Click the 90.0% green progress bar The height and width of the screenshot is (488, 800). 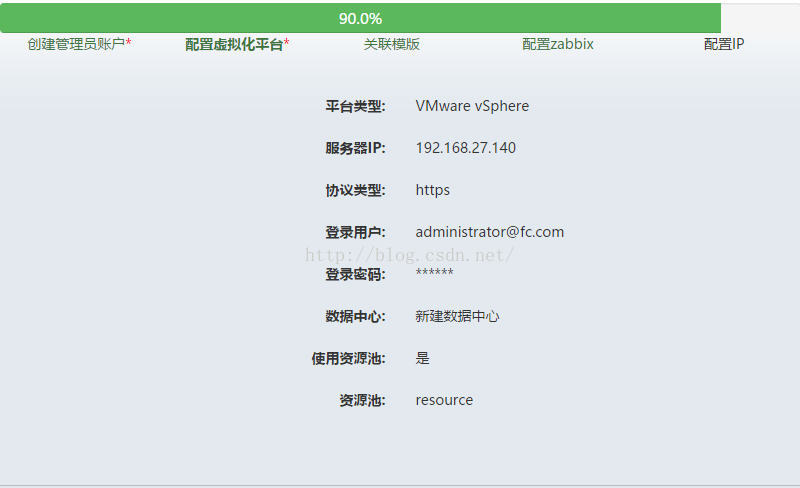pyautogui.click(x=360, y=18)
